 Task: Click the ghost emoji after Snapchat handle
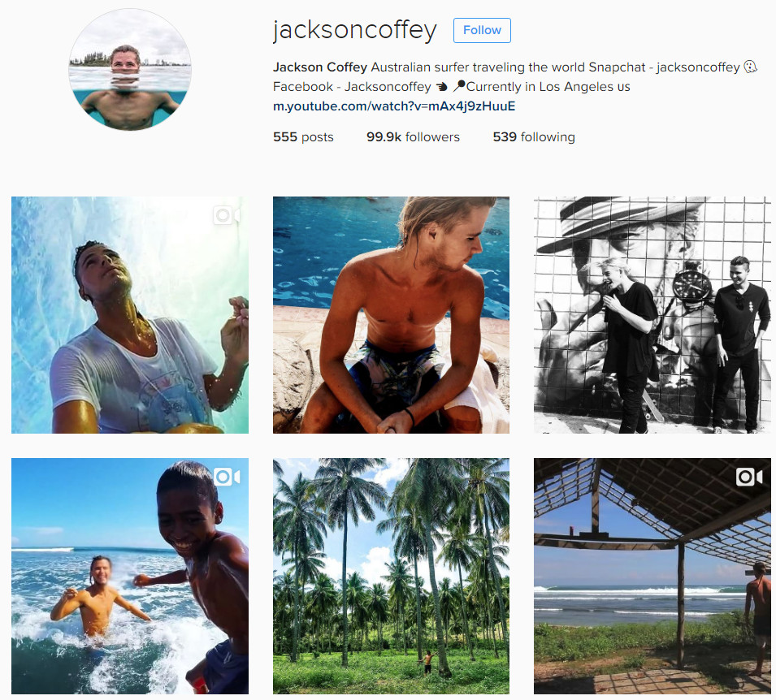click(x=751, y=67)
